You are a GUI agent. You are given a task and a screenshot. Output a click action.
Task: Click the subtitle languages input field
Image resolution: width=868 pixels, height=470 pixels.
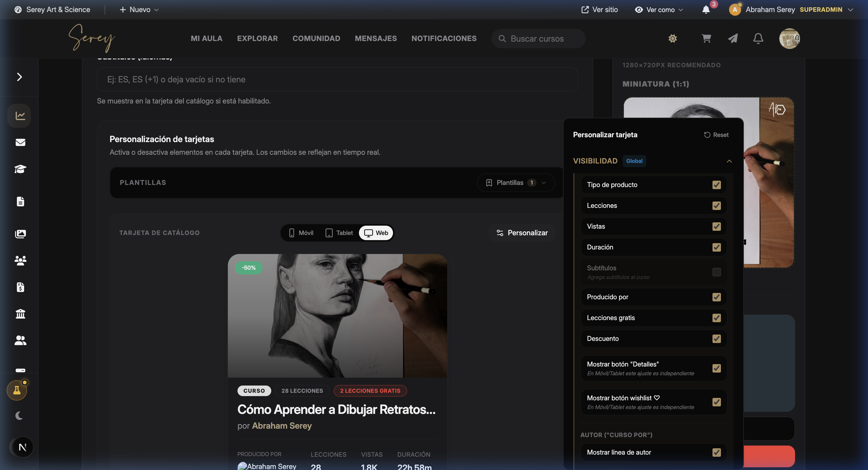(337, 80)
